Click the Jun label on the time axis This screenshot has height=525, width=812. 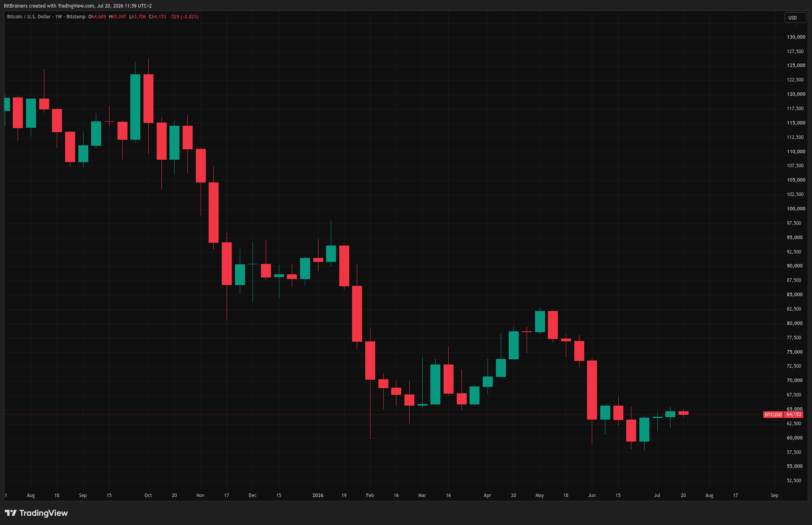tap(592, 495)
